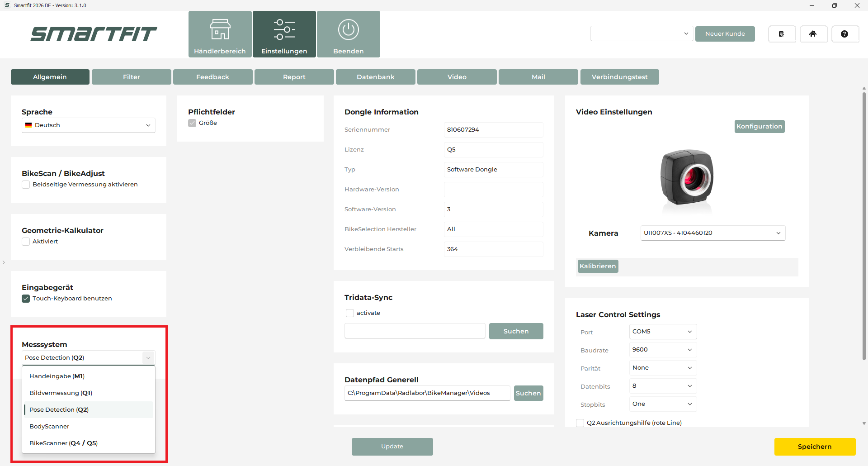The image size is (868, 466).
Task: Click the Software-Version field
Action: [494, 209]
